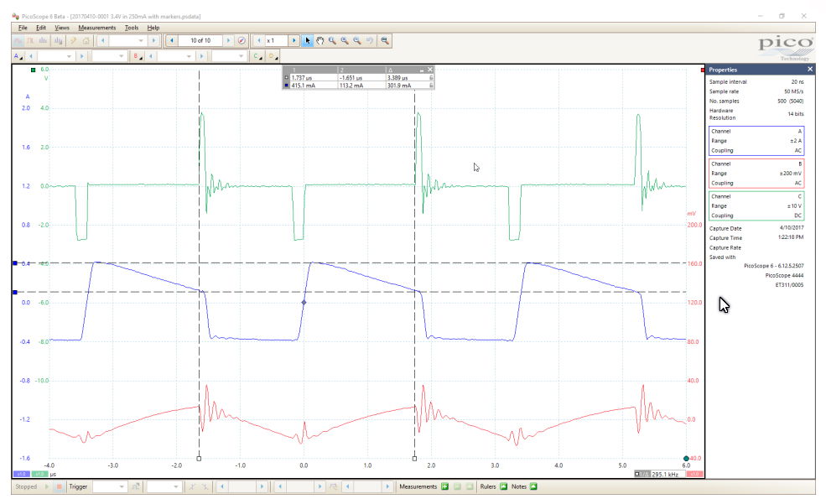Switch to spectrum mode icon

pyautogui.click(x=44, y=40)
